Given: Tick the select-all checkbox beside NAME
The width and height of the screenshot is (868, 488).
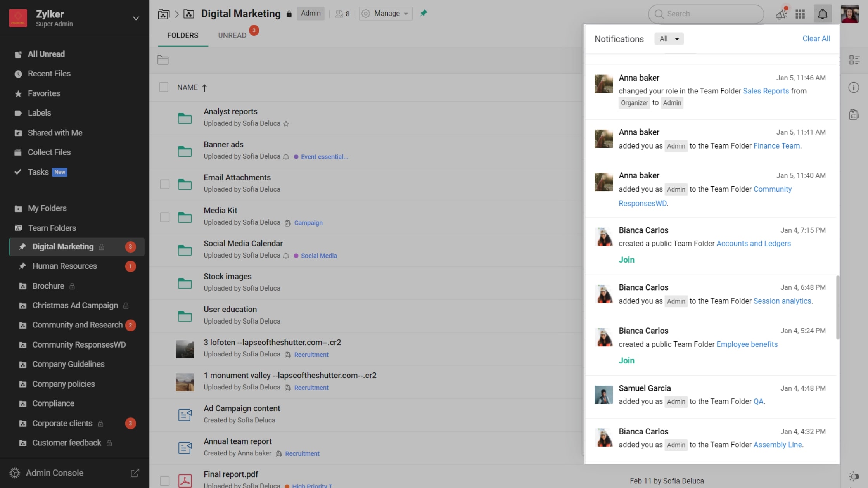Looking at the screenshot, I should click(x=164, y=87).
